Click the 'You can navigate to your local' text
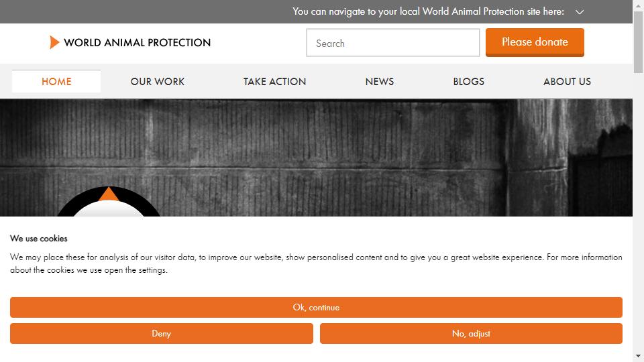This screenshot has height=362, width=644. (428, 11)
